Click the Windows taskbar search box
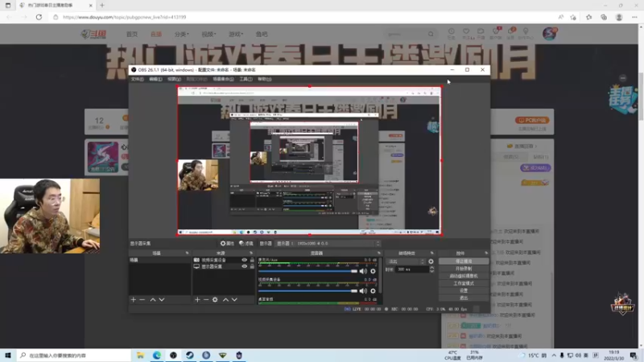Viewport: 644px width, 362px height. coord(73,356)
